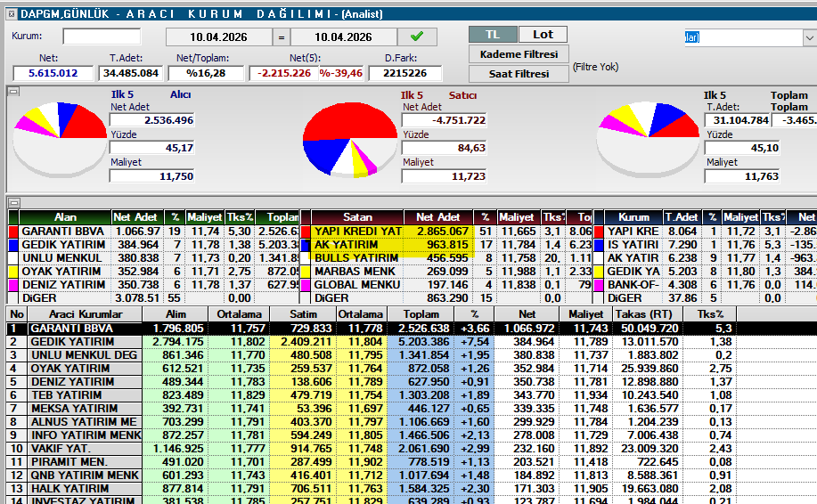817x504 pixels.
Task: Sort by Araci Kurumlar column header
Action: 85,314
